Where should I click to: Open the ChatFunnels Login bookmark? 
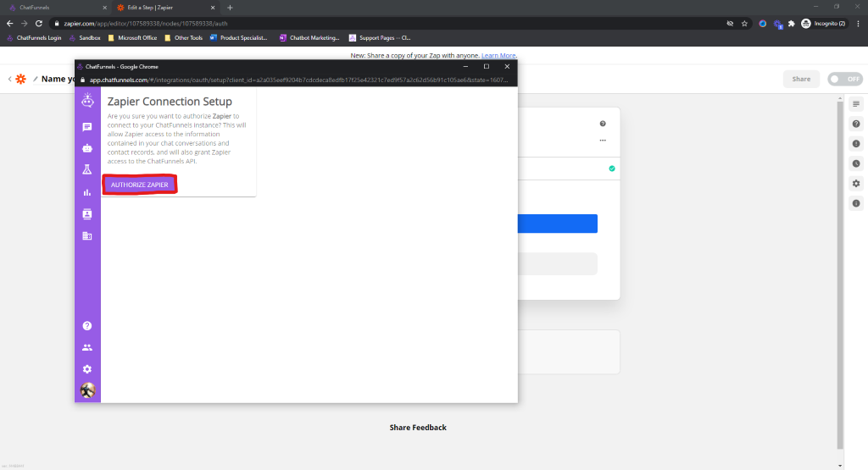tap(34, 38)
